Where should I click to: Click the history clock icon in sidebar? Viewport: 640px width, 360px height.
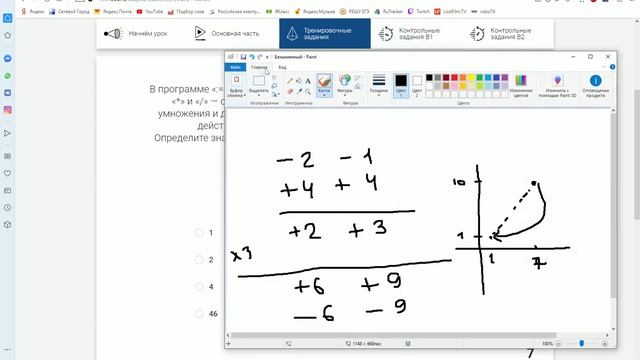(7, 208)
